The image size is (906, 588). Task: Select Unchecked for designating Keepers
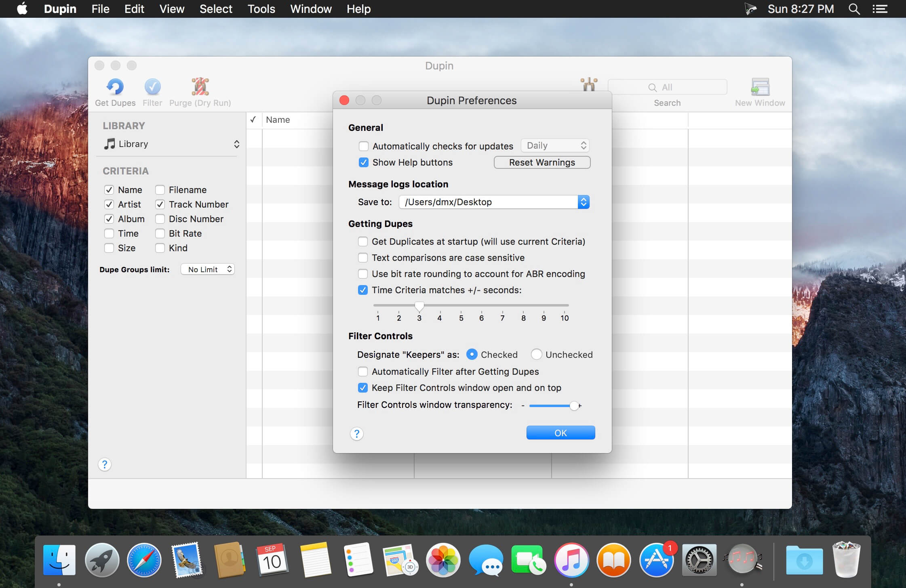(x=536, y=354)
